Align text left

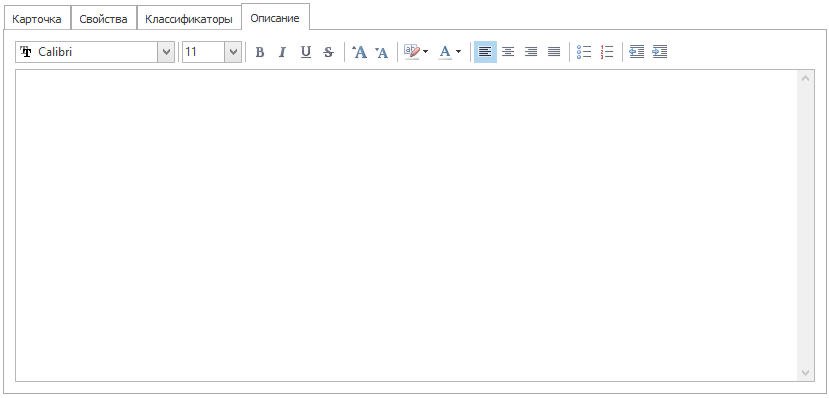[485, 52]
